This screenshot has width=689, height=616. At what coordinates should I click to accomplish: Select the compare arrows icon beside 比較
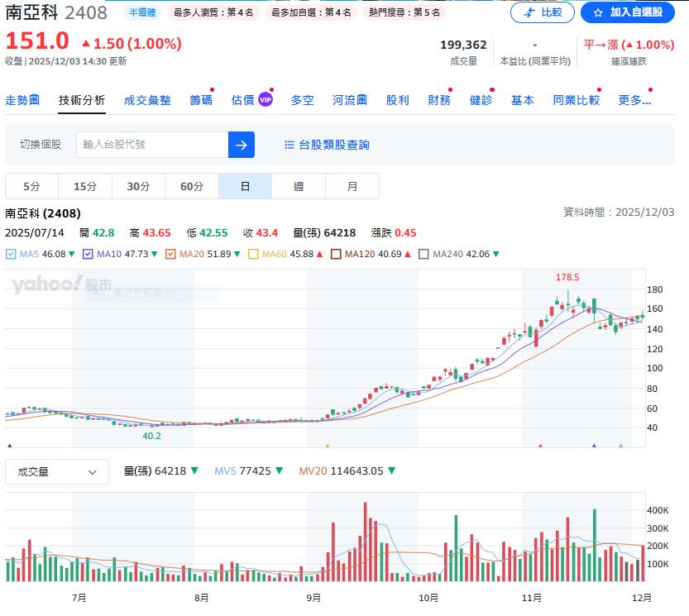(x=529, y=12)
